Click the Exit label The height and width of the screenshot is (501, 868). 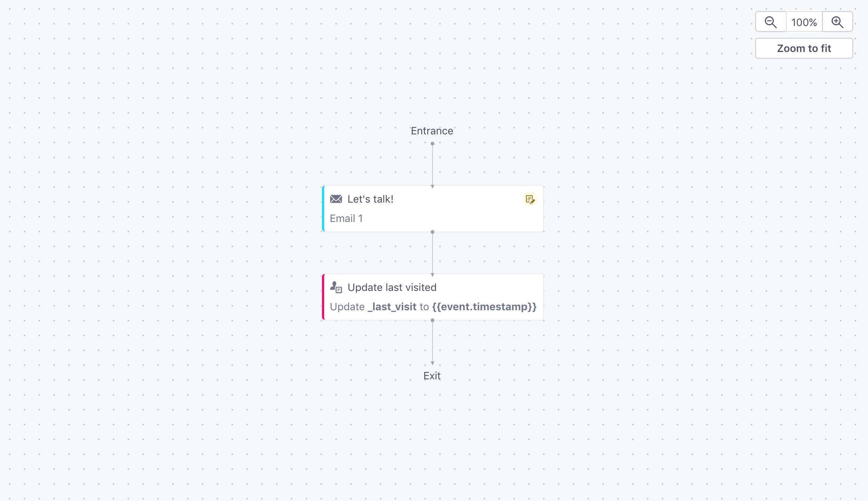(432, 376)
